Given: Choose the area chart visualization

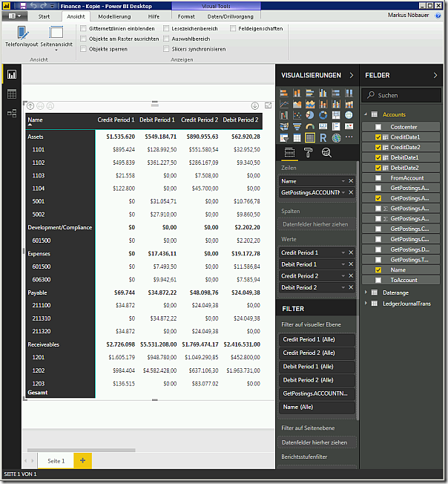Looking at the screenshot, I should [x=297, y=104].
